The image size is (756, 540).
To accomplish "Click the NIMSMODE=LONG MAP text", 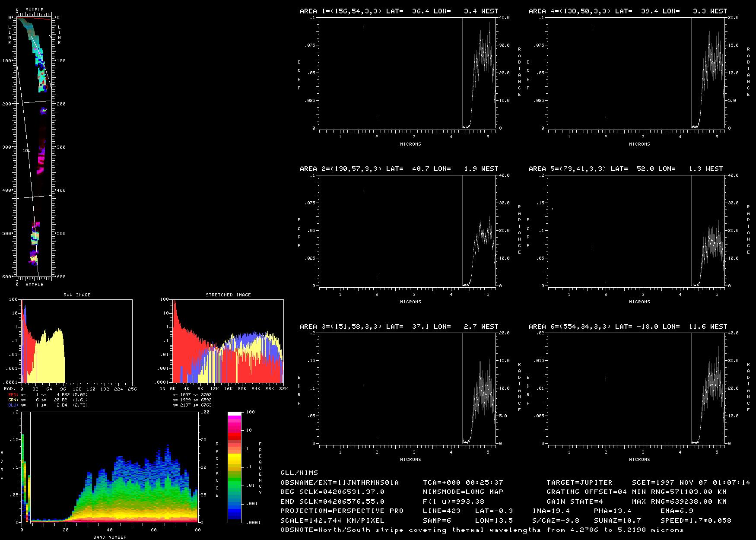I will tap(463, 492).
